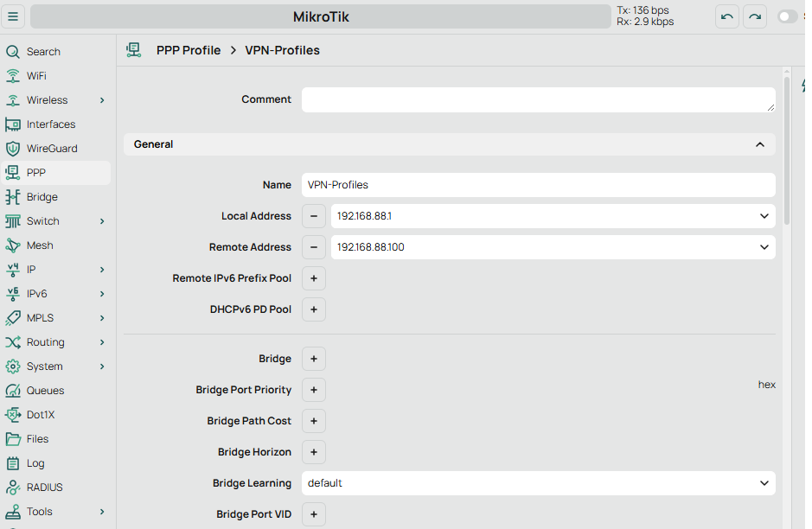Collapse the General section
Viewport: 812px width, 529px height.
click(x=759, y=144)
